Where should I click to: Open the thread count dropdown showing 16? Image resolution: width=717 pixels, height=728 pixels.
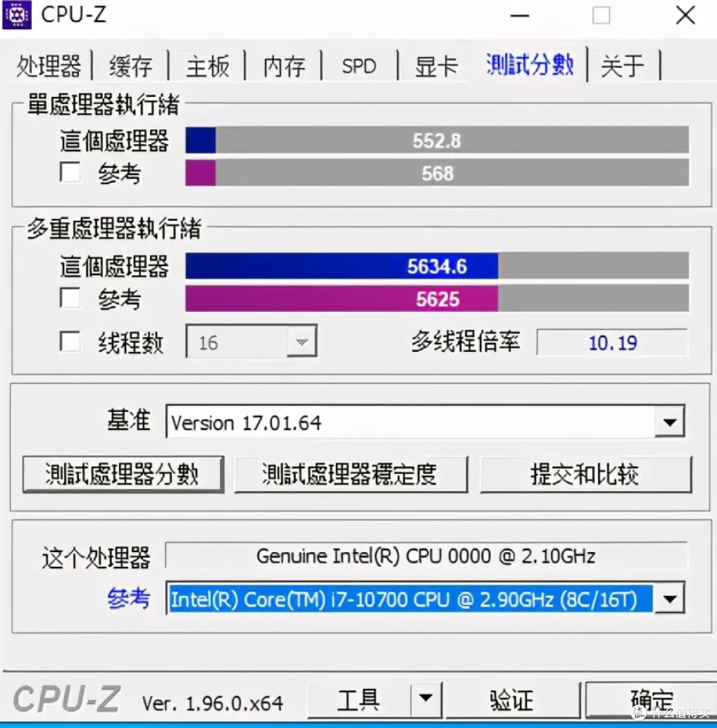(x=251, y=341)
